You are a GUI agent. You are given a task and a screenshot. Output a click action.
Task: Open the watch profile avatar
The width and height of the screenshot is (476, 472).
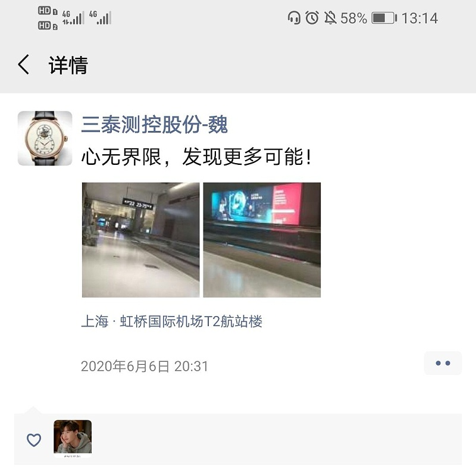tap(45, 138)
